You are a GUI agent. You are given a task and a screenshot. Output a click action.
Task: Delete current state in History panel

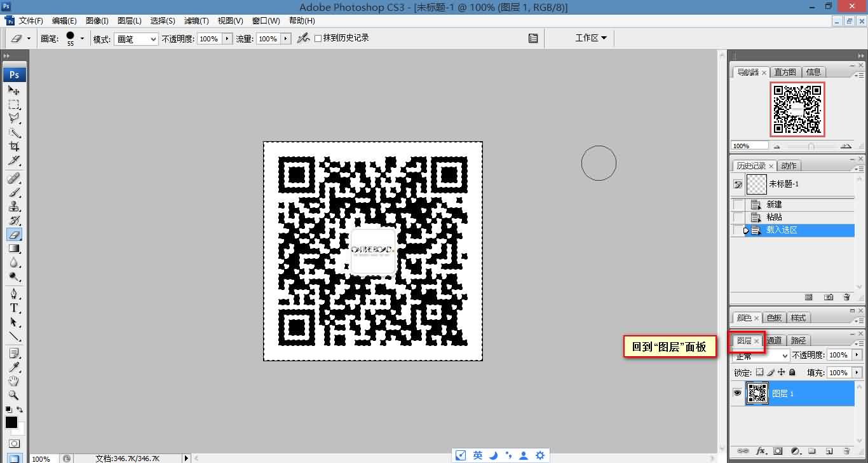click(x=846, y=297)
